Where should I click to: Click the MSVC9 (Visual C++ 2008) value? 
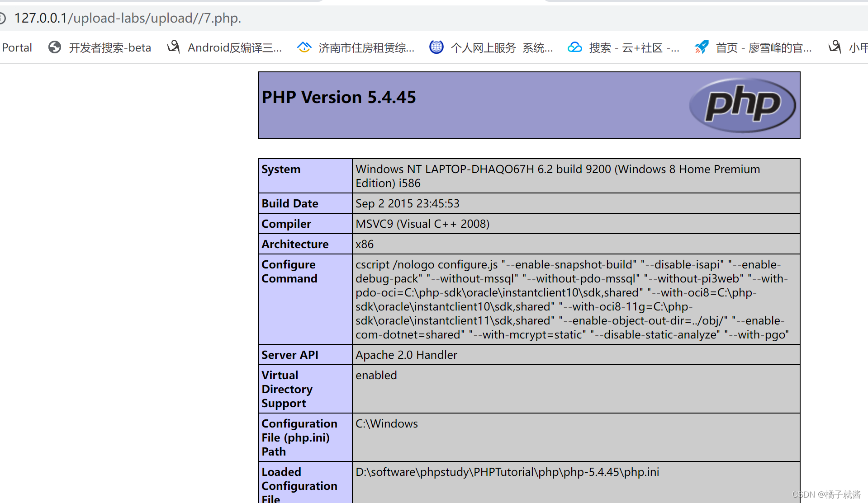click(x=422, y=224)
